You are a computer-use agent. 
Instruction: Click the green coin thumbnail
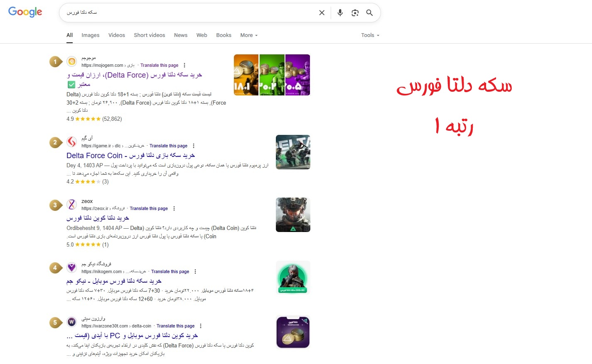pyautogui.click(x=272, y=75)
